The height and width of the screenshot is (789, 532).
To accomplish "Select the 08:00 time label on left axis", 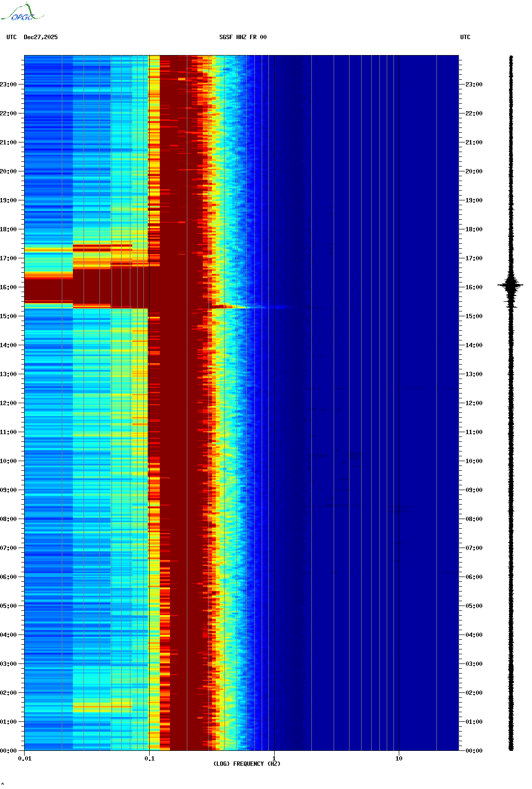I will click(x=8, y=519).
